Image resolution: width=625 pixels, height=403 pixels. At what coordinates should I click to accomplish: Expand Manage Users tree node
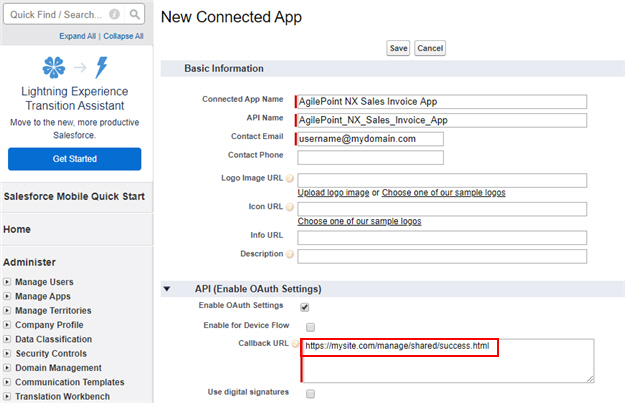pos(7,282)
